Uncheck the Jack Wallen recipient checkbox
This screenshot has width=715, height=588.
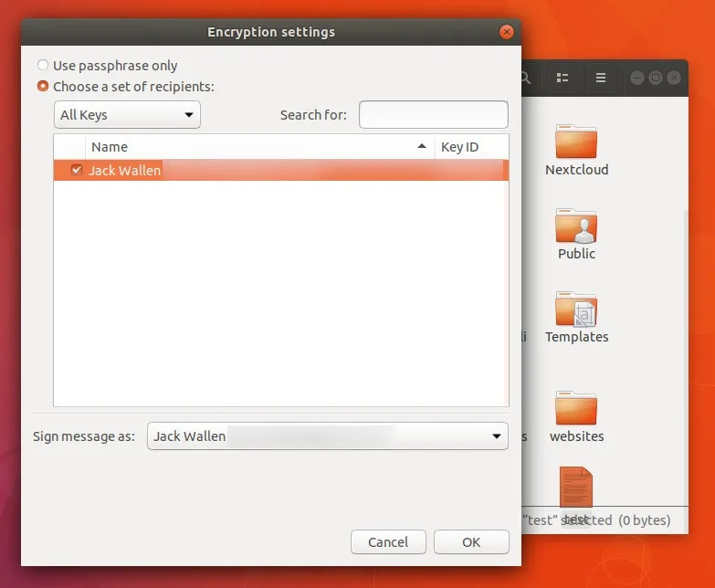(x=77, y=170)
